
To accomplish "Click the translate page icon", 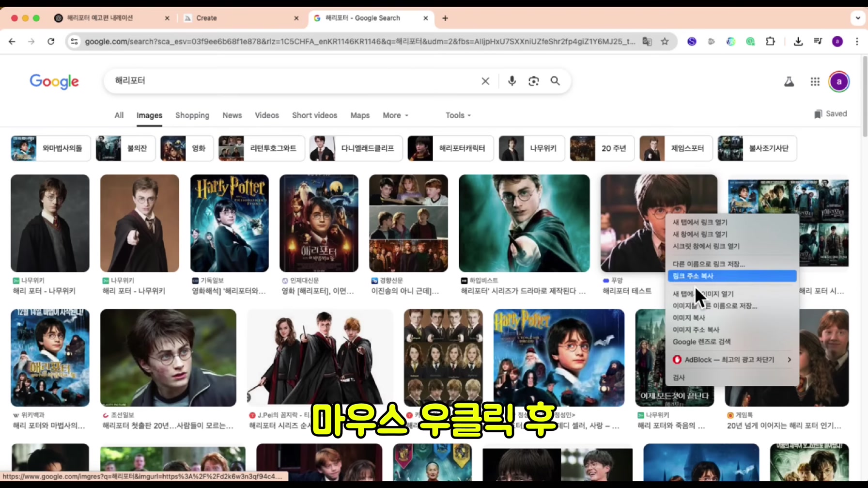I will coord(647,42).
